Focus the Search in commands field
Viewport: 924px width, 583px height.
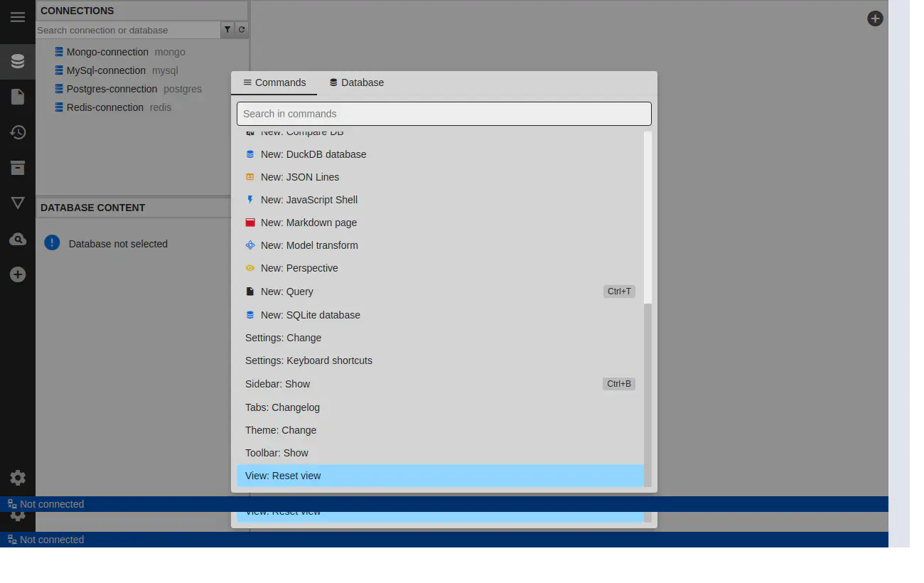[444, 114]
